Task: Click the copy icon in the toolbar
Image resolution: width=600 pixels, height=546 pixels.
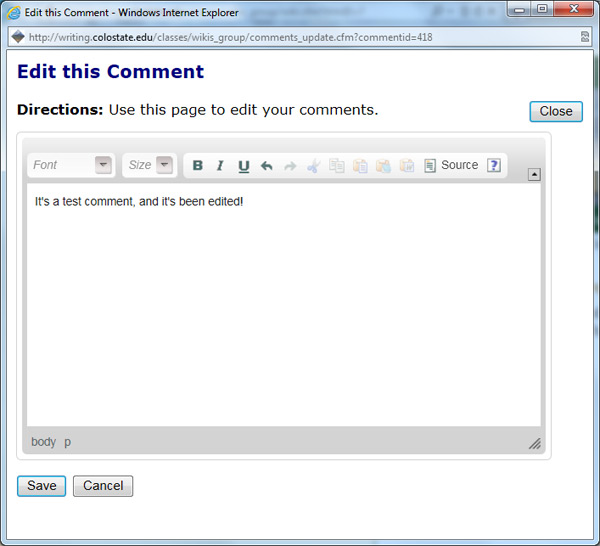Action: [337, 166]
